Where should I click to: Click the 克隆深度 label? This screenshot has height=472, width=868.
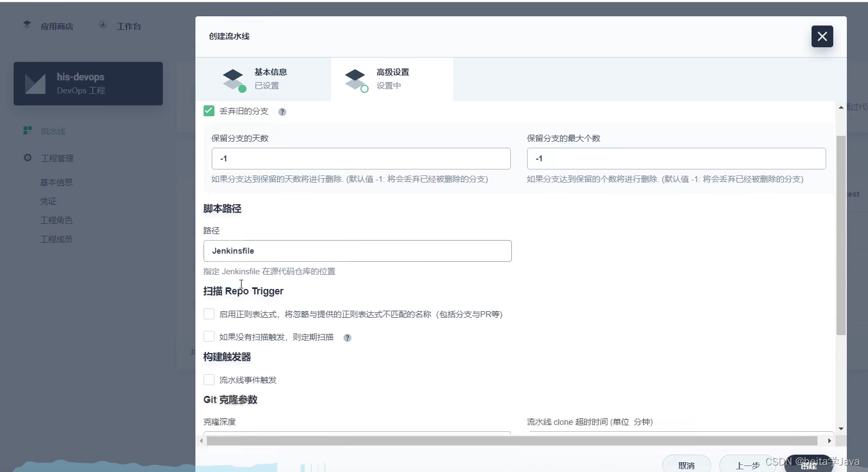click(x=220, y=422)
